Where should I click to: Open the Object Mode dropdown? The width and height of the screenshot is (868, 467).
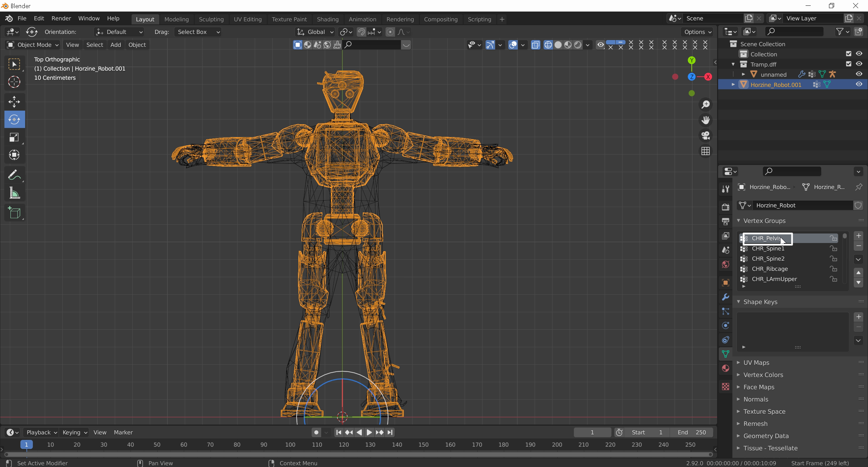click(33, 45)
